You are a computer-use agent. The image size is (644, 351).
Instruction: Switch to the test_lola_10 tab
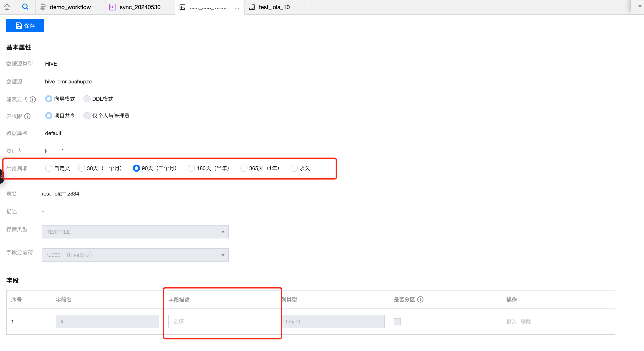coord(274,7)
